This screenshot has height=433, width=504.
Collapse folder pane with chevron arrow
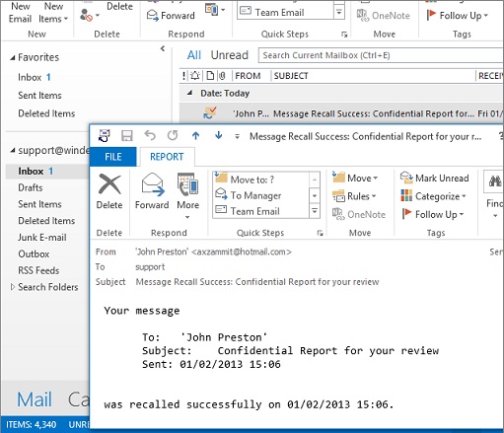click(163, 49)
